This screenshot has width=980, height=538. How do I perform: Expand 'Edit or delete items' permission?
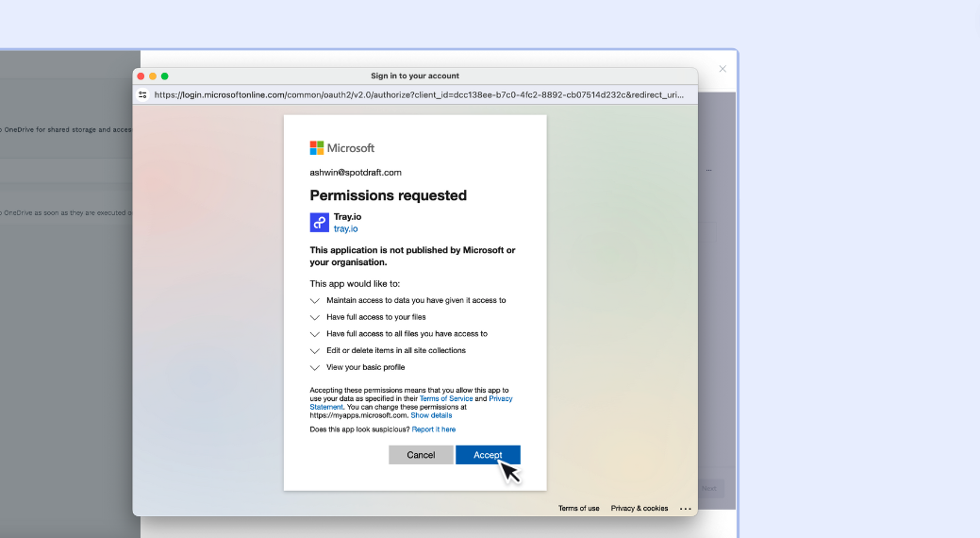click(315, 351)
